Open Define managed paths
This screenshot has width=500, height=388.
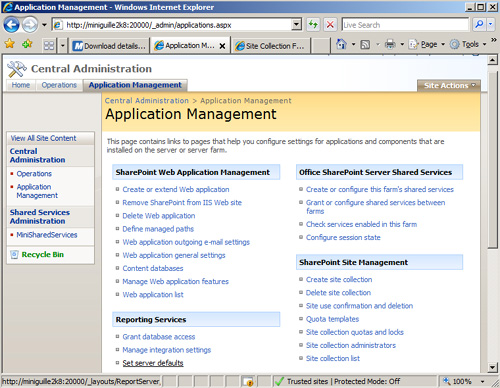click(158, 229)
